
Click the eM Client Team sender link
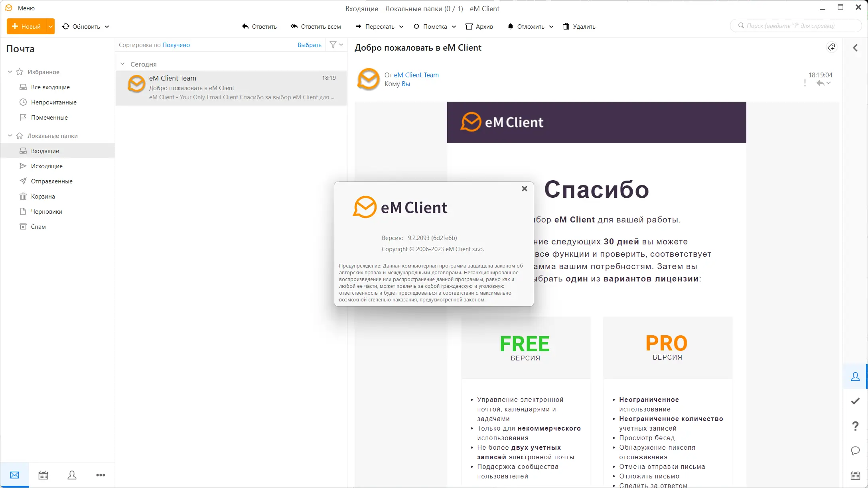click(416, 75)
